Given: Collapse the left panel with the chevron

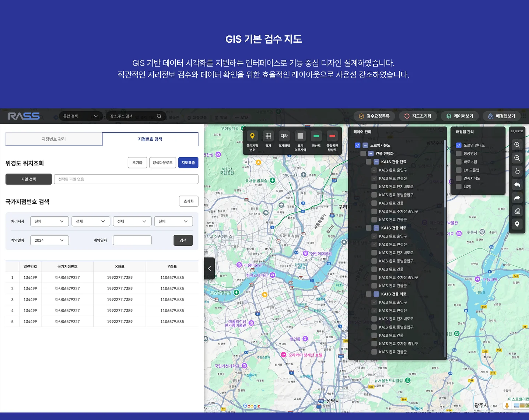Looking at the screenshot, I should click(x=209, y=268).
